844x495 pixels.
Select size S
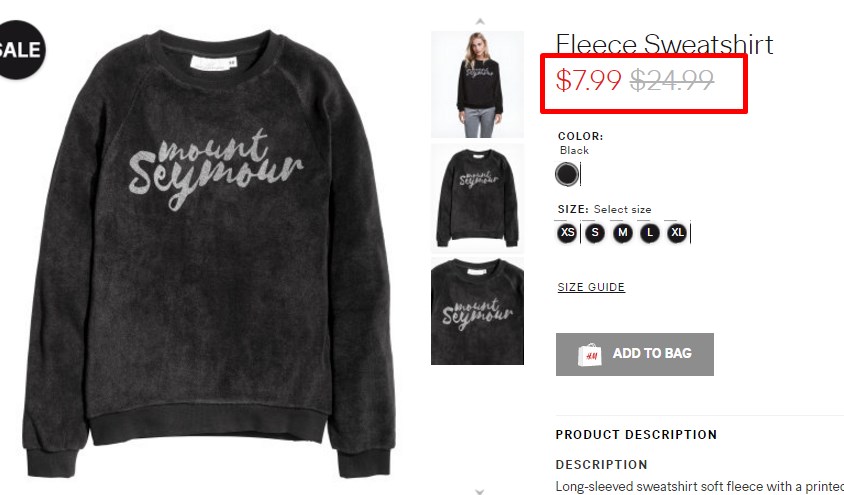coord(595,233)
